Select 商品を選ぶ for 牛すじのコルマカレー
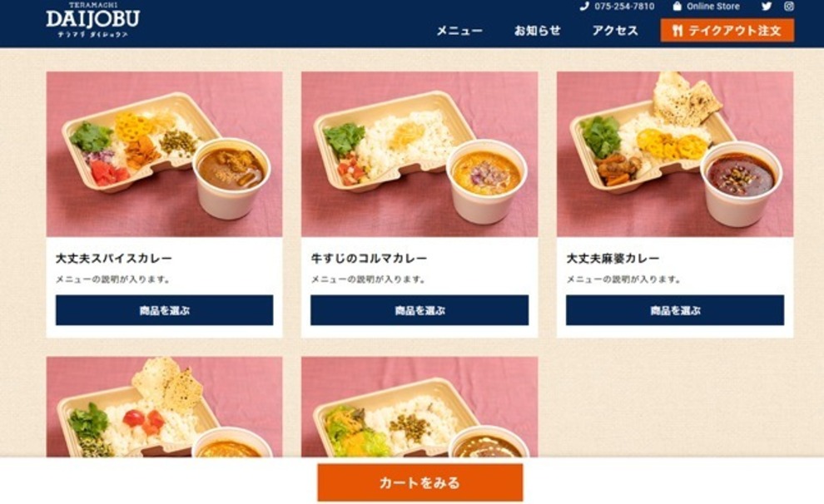The width and height of the screenshot is (824, 504). point(419,310)
